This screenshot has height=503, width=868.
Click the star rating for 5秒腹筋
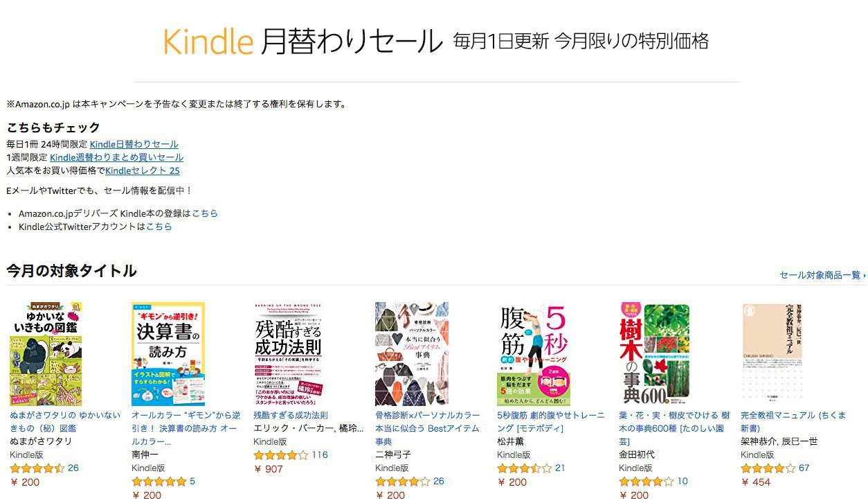(x=524, y=468)
